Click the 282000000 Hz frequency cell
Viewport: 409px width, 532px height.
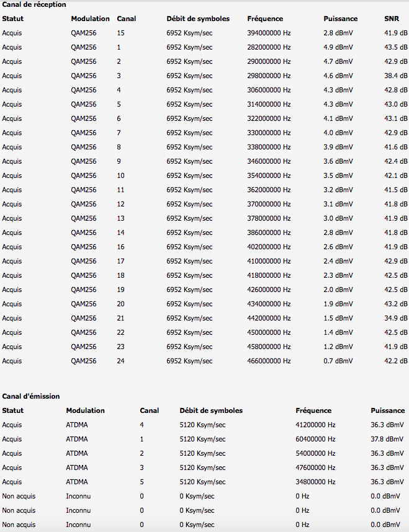coord(268,47)
